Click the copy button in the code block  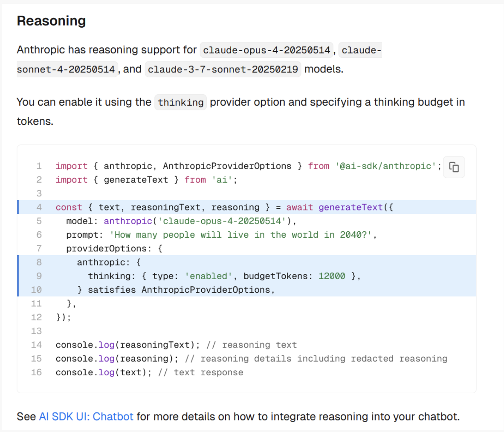[x=454, y=167]
